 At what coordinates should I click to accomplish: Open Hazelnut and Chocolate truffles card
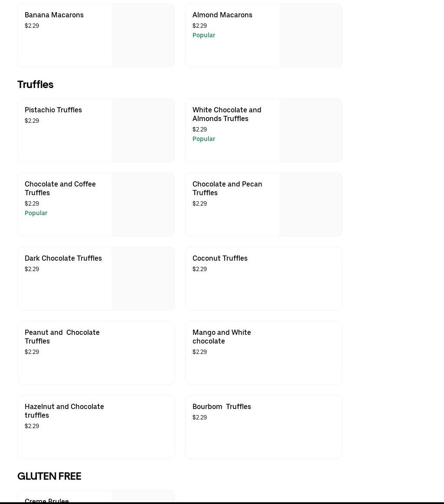click(x=96, y=427)
